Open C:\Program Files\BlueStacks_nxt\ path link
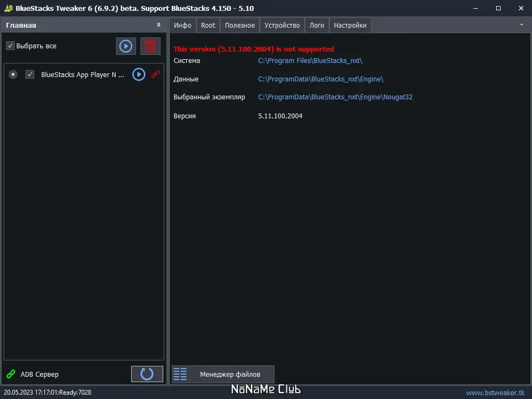This screenshot has width=532, height=399. coord(310,61)
